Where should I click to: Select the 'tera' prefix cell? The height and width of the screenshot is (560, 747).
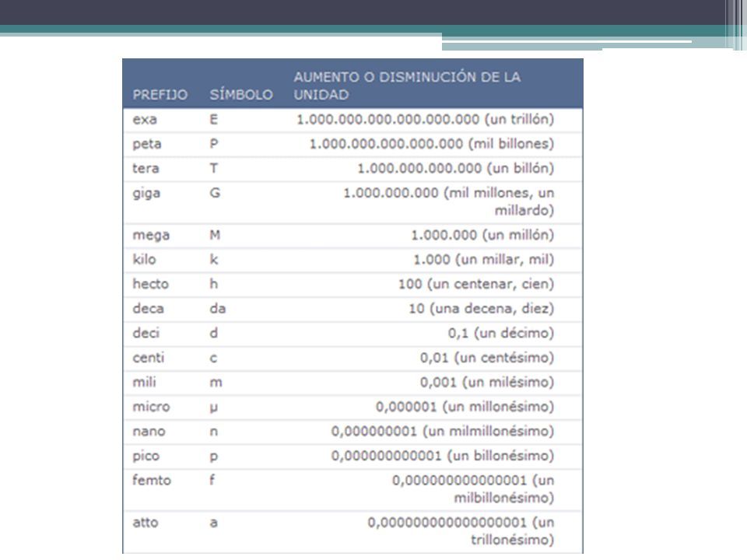146,169
